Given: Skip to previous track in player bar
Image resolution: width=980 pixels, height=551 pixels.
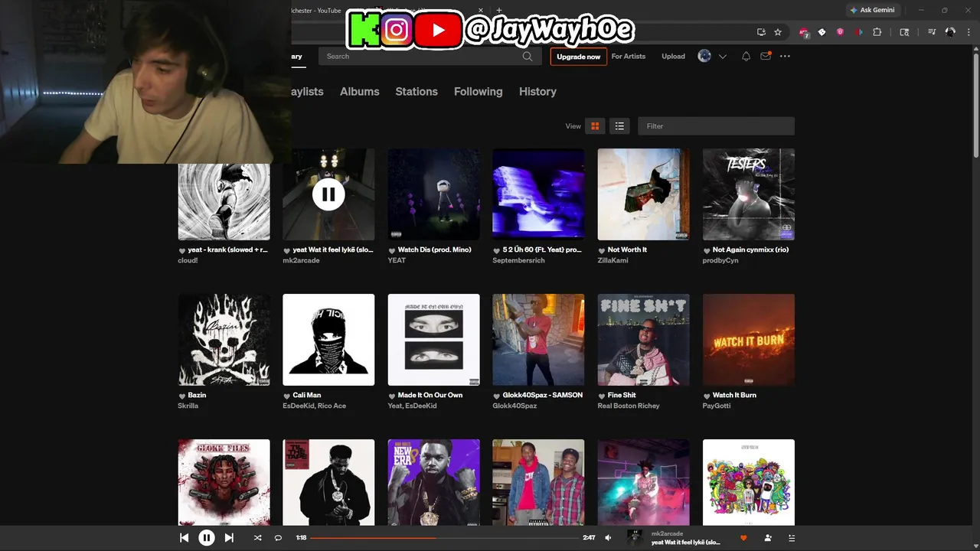Looking at the screenshot, I should tap(184, 538).
